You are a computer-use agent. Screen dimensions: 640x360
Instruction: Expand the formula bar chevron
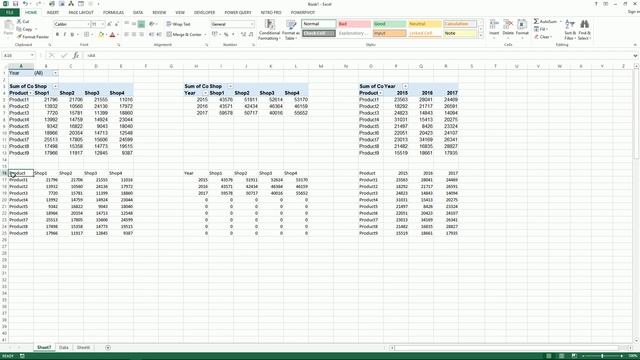[635, 55]
